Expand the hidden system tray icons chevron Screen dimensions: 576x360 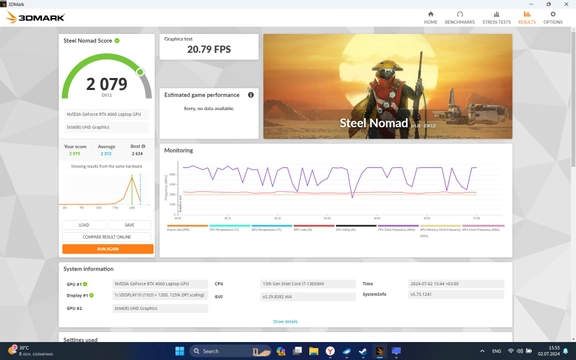[x=482, y=351]
